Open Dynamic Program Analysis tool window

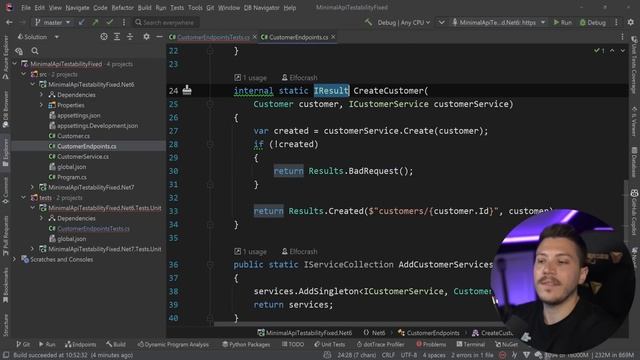(173, 344)
